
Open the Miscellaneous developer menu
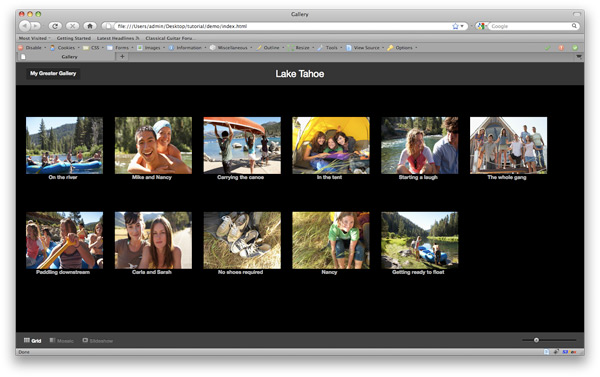coord(231,48)
